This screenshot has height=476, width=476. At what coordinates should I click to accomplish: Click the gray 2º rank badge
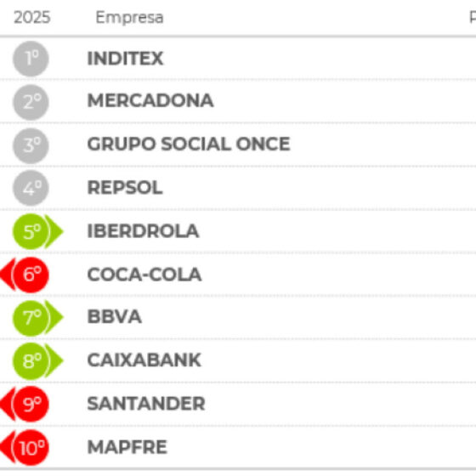click(x=31, y=102)
